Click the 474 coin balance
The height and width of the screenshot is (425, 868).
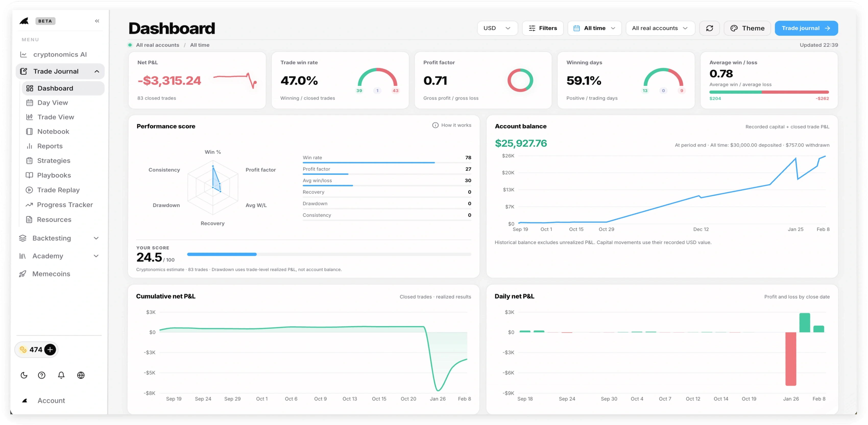pos(36,350)
